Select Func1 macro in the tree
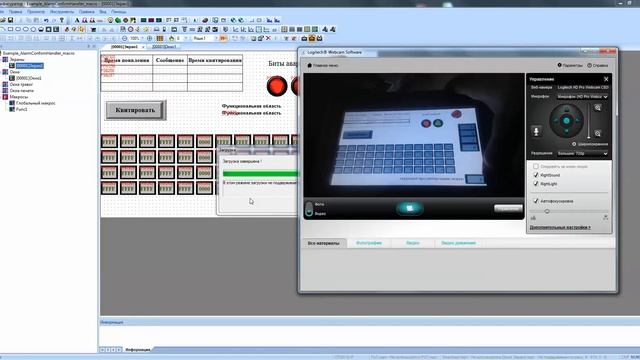The height and width of the screenshot is (360, 640). (21, 109)
